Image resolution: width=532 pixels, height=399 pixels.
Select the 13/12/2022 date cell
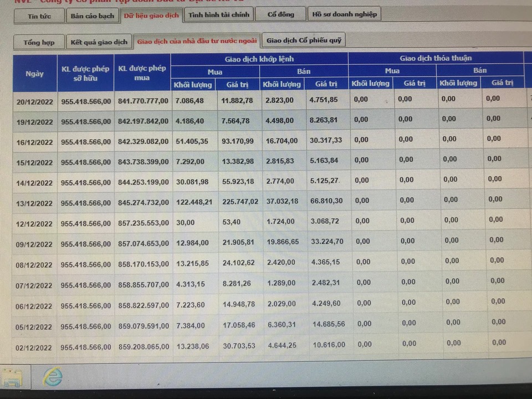click(x=34, y=203)
